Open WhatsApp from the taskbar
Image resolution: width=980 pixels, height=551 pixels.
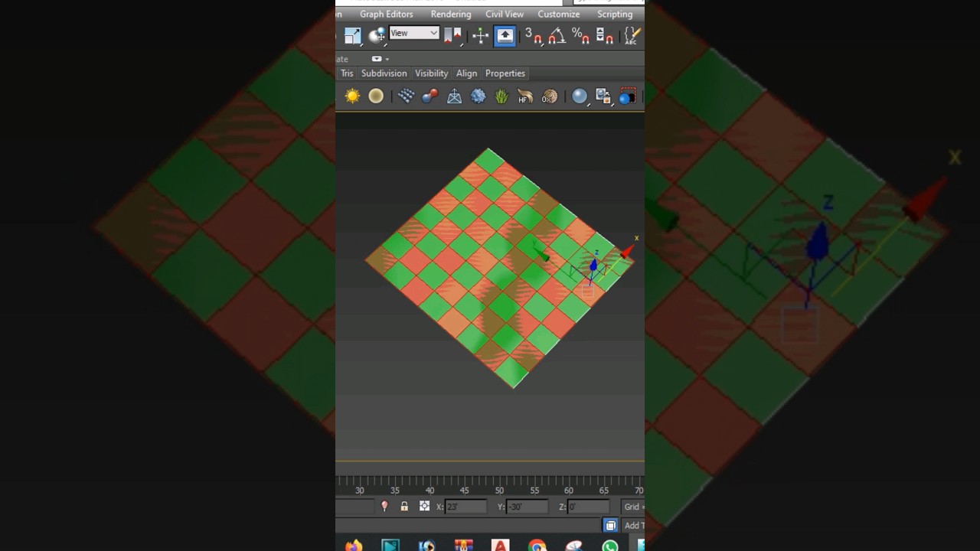(610, 546)
